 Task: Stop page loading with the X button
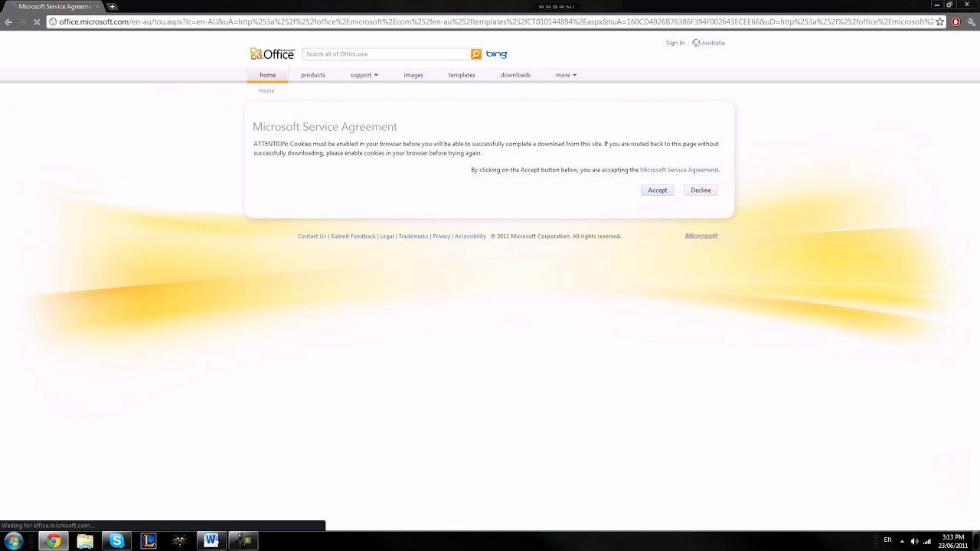point(38,21)
